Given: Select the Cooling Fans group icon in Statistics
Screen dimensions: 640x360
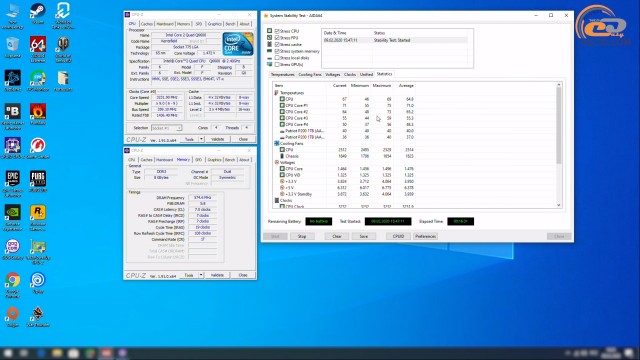Looking at the screenshot, I should tap(276, 143).
